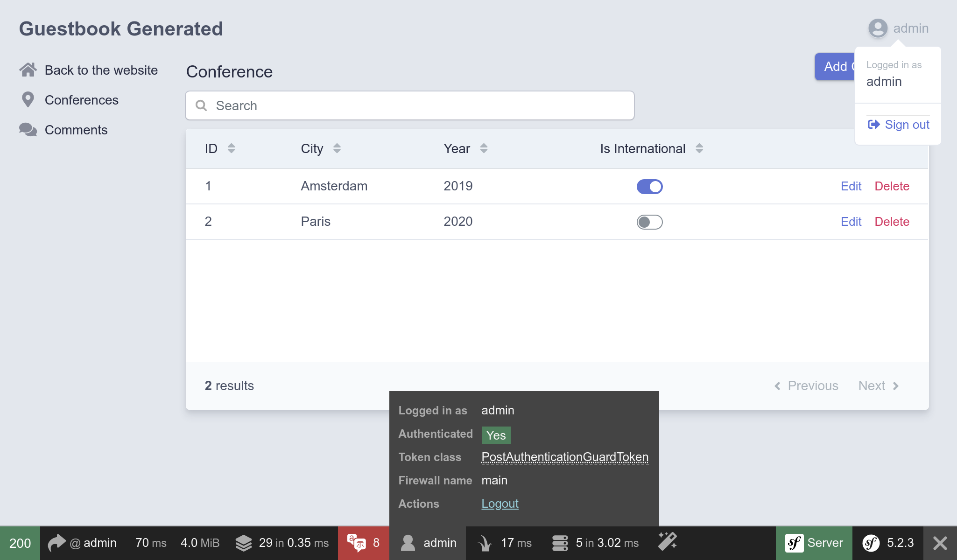Click the Logout link in debug panel
Viewport: 957px width, 560px height.
pyautogui.click(x=500, y=504)
